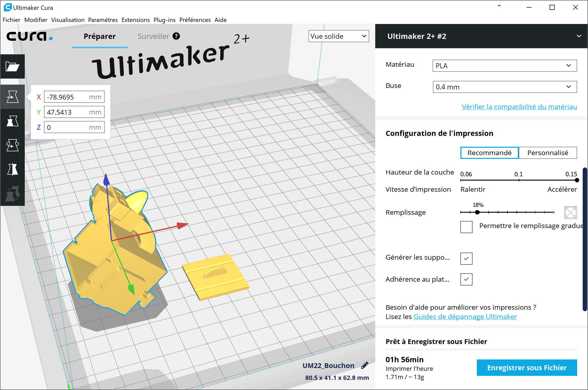
Task: Click the Y position input field
Action: click(74, 112)
